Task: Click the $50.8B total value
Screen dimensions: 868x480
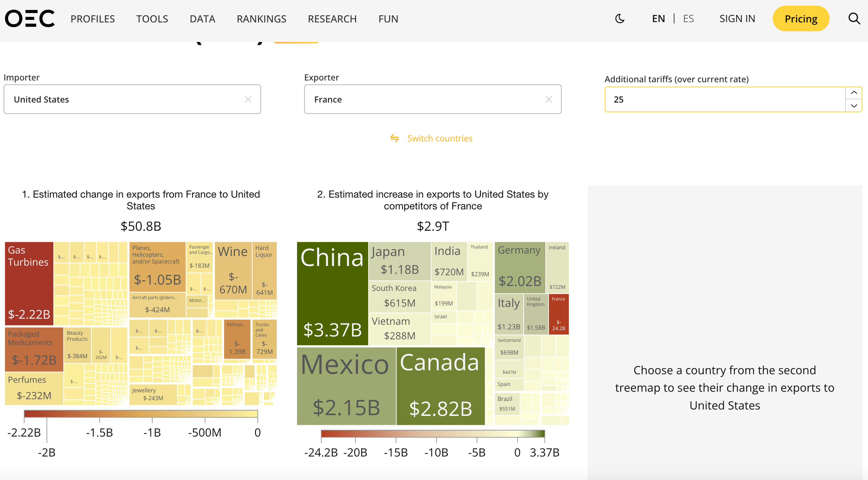Action: point(141,226)
